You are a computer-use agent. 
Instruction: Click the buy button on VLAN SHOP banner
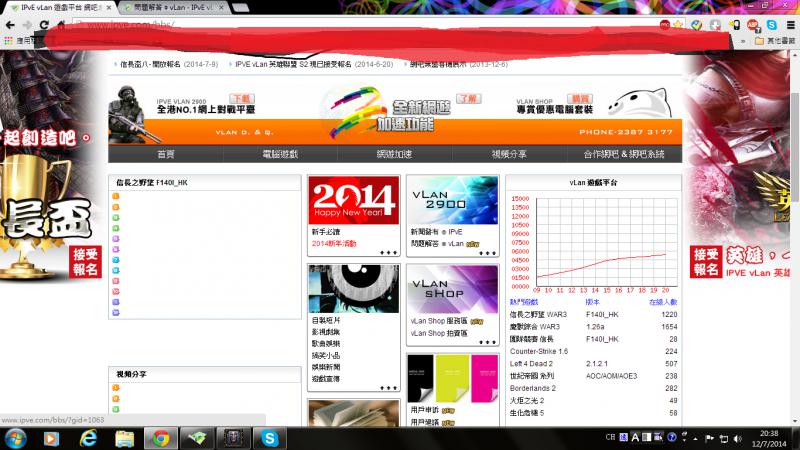tap(580, 98)
